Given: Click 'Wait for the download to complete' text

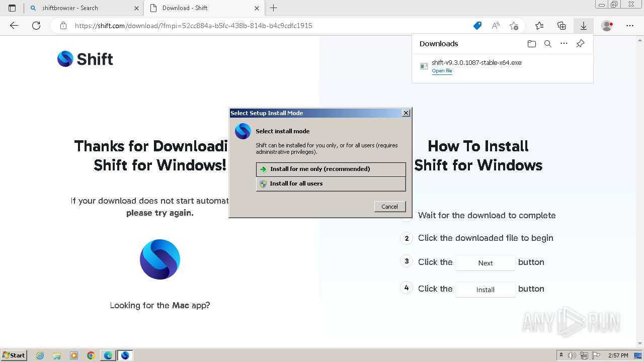Looking at the screenshot, I should pyautogui.click(x=487, y=215).
